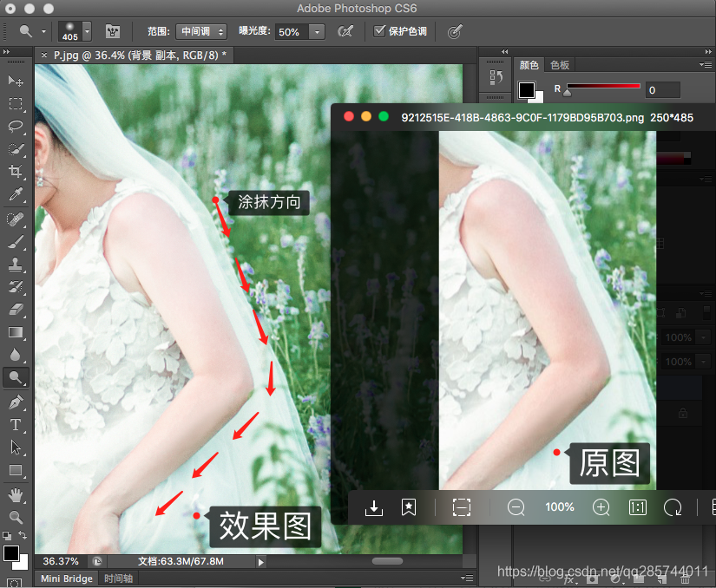Open the status bar info arrow menu

point(260,562)
